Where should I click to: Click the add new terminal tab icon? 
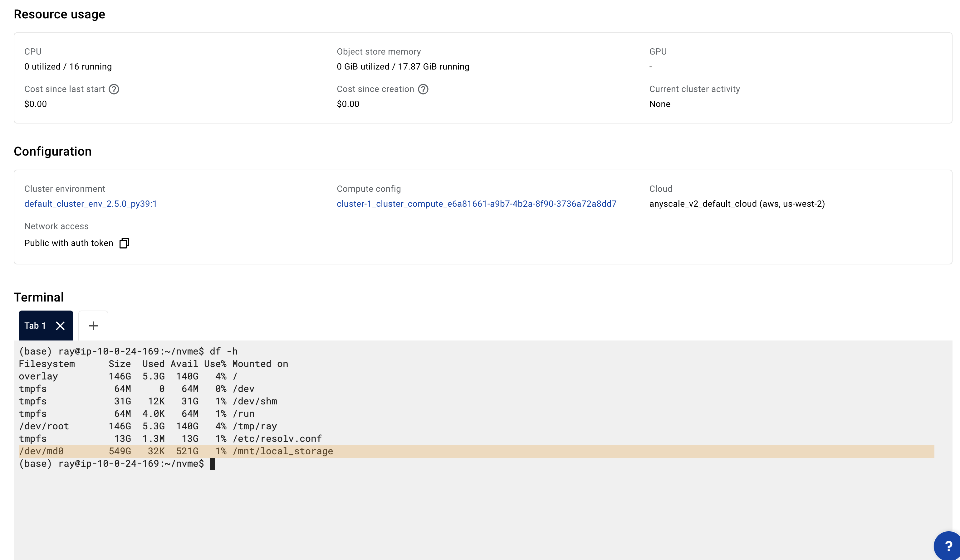coord(93,326)
